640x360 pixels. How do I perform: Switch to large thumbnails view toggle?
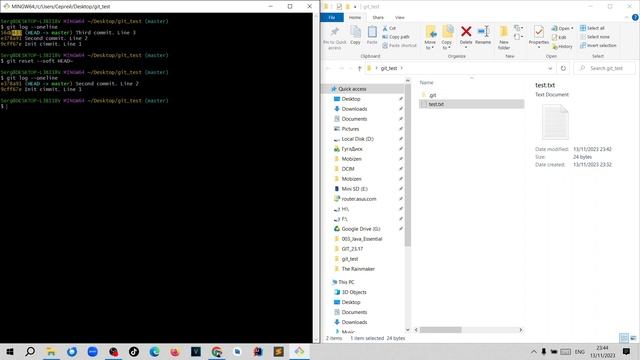(633, 338)
